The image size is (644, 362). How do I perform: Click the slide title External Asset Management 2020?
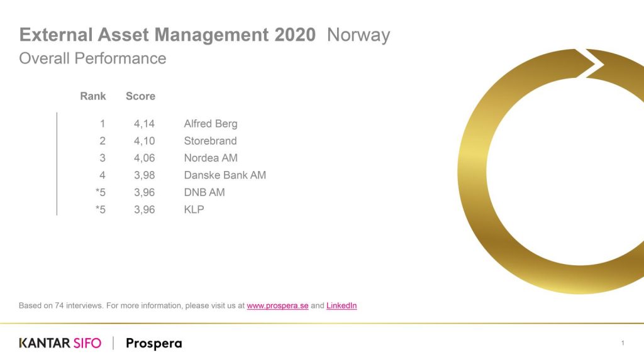tap(167, 35)
